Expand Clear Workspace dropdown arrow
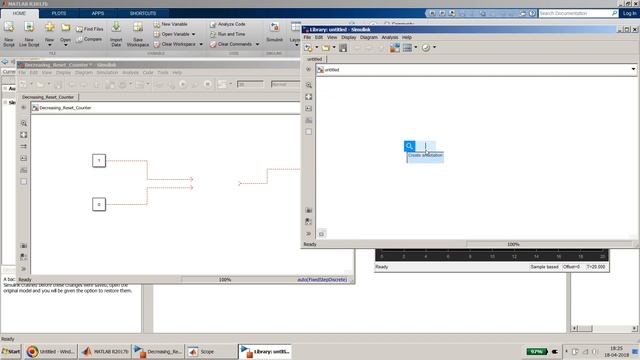 tap(201, 44)
